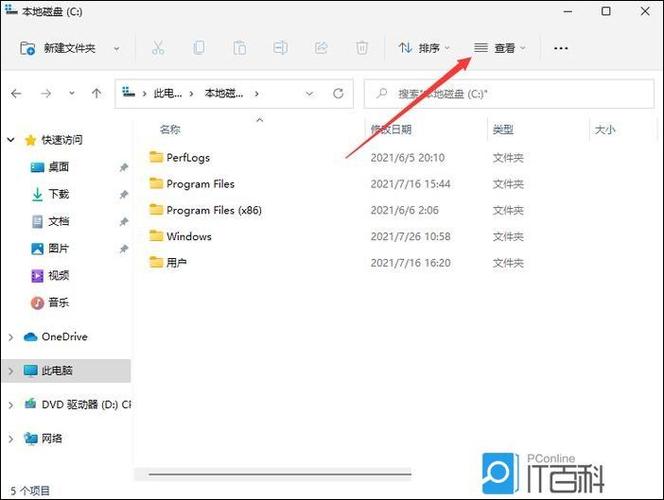Sort by the 大小 column header
The width and height of the screenshot is (664, 500).
[x=605, y=130]
